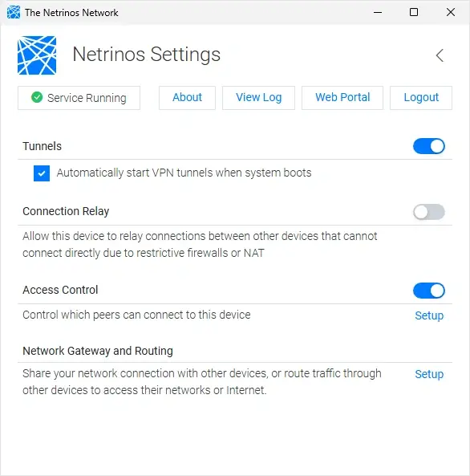Maximize the Netrinos Network window

click(414, 12)
